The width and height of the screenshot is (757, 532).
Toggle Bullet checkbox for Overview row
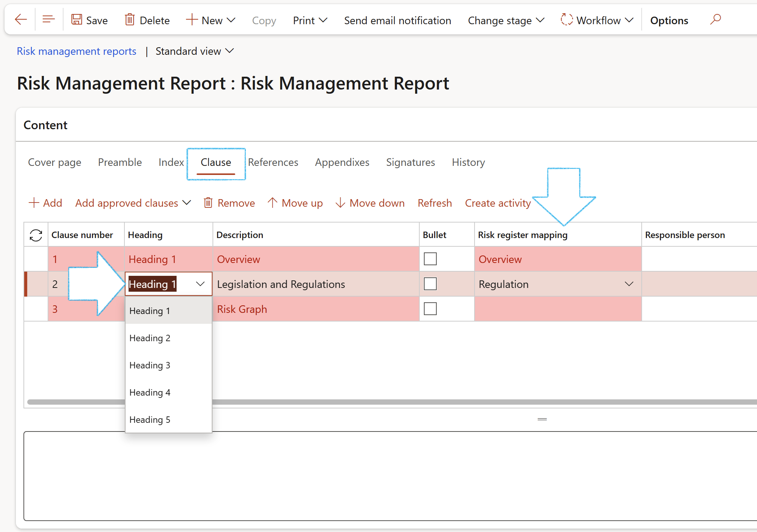430,259
